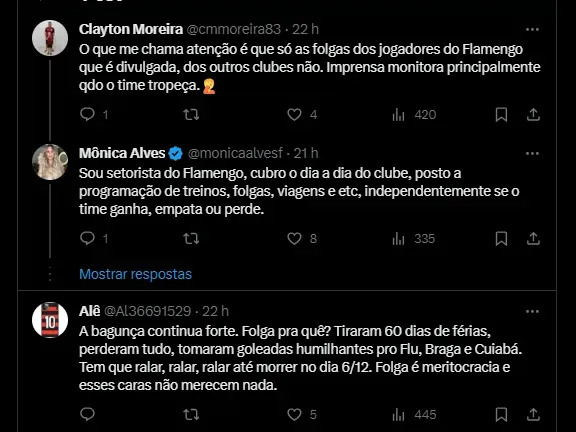The height and width of the screenshot is (432, 576).
Task: Open the @monicaalvesf profile handle
Action: [x=235, y=153]
